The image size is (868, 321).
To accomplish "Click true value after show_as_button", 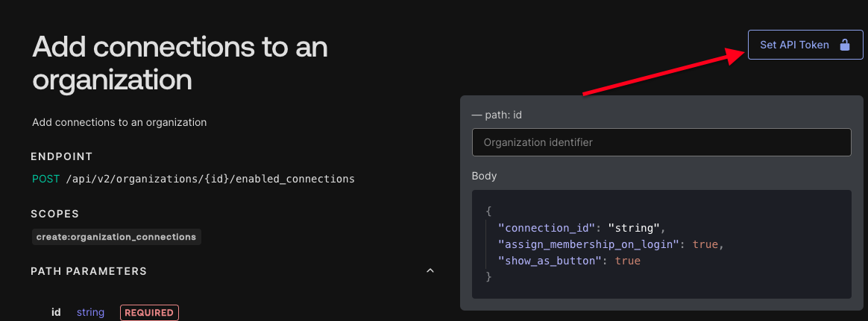I will tap(628, 261).
